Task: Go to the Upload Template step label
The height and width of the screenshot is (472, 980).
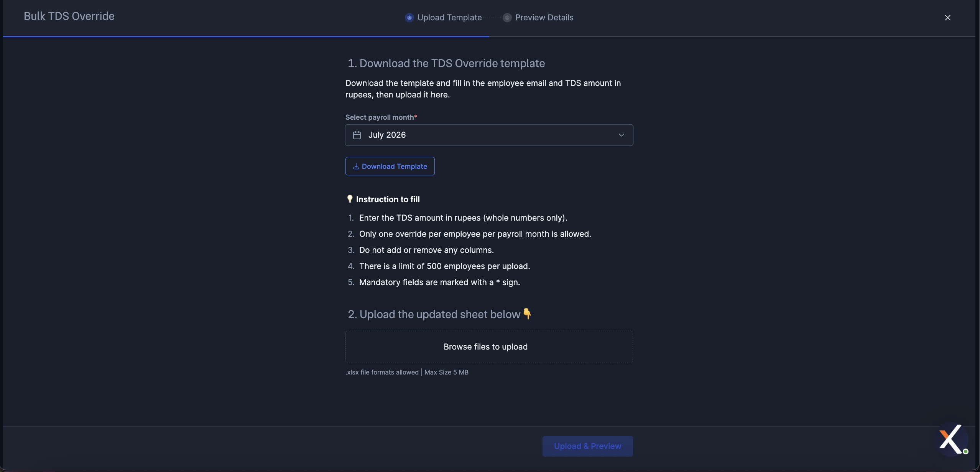Action: pyautogui.click(x=449, y=18)
